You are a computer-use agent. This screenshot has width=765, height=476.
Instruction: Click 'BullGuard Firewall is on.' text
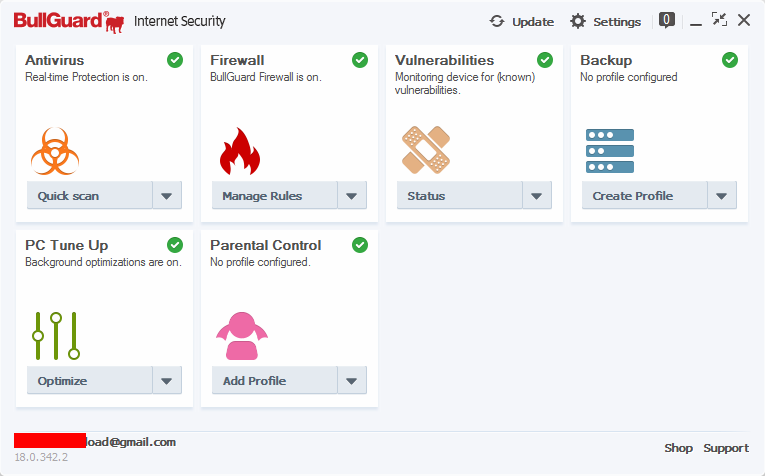click(266, 77)
